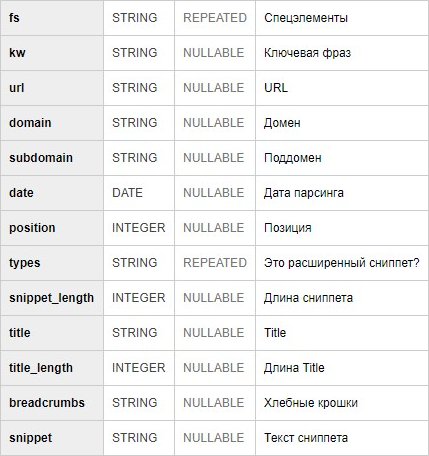
Task: Select the position field name
Action: [32, 228]
